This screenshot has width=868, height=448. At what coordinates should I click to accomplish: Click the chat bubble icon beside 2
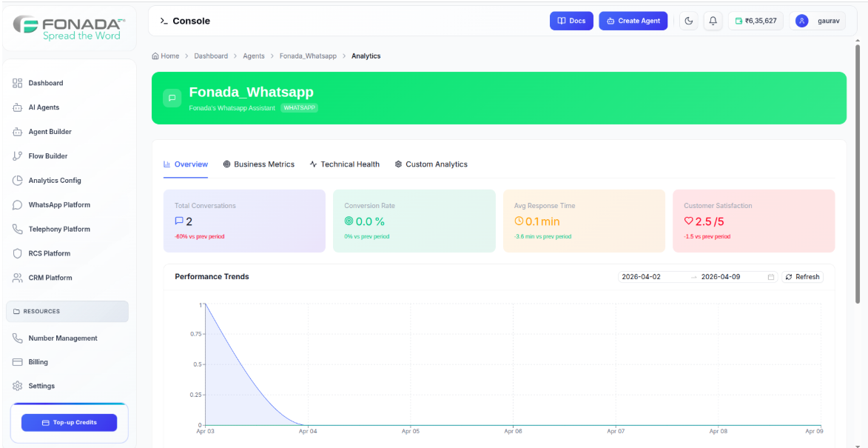point(179,221)
